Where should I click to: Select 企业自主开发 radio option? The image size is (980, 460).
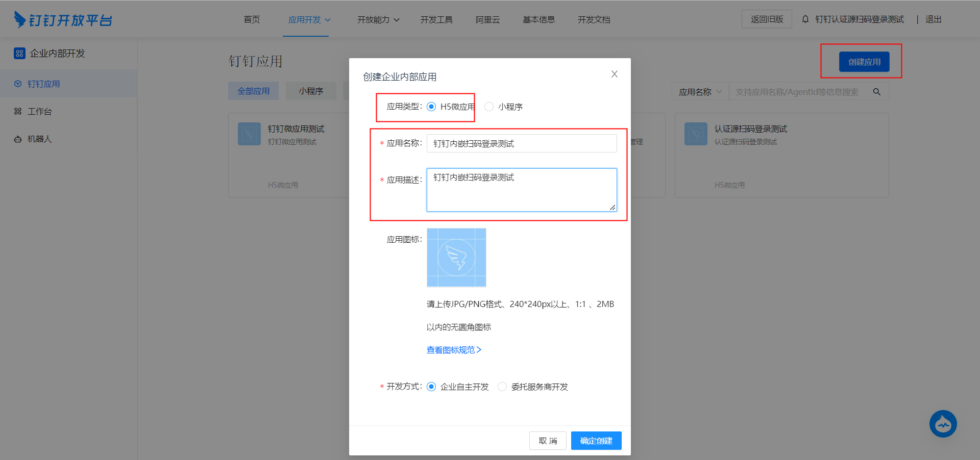tap(431, 387)
